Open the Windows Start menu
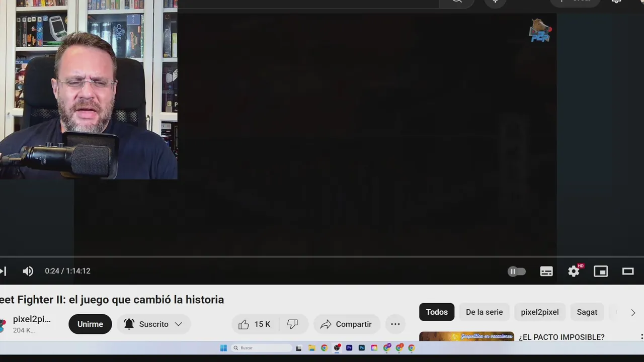The image size is (644, 362). pyautogui.click(x=223, y=348)
